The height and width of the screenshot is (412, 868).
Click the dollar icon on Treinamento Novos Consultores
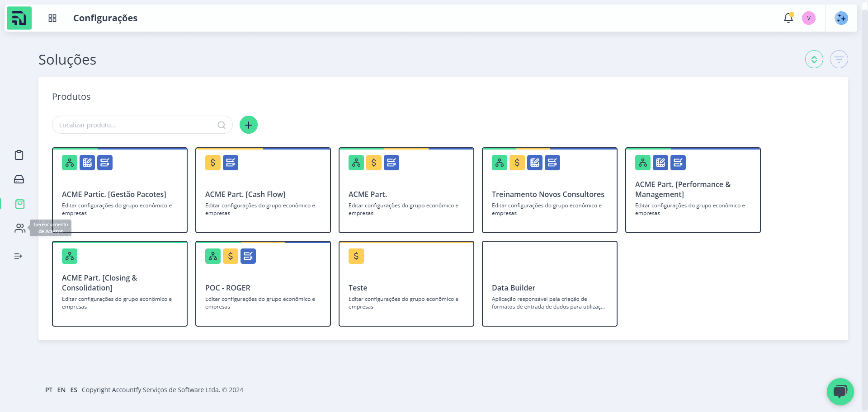pos(517,163)
